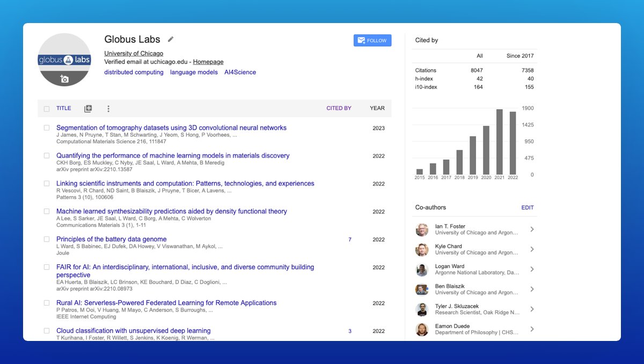This screenshot has width=644, height=364.
Task: Open FAIR for AI paper title
Action: [185, 271]
